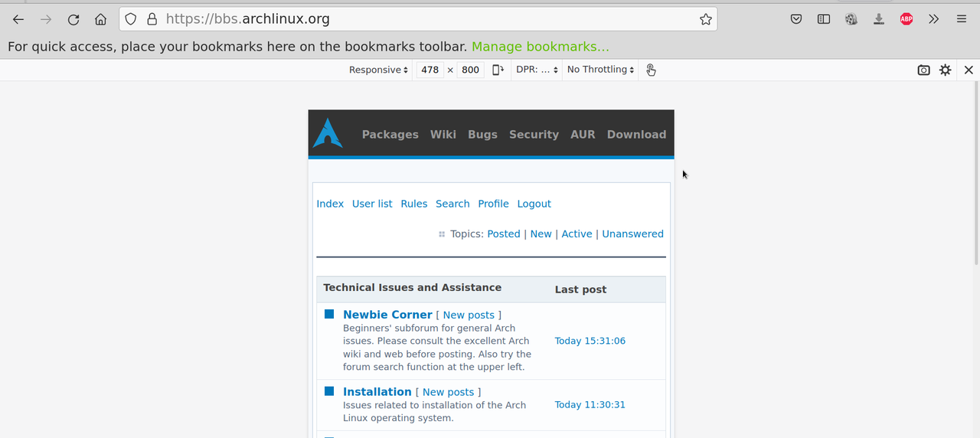View site security padlock info
This screenshot has height=438, width=980.
152,19
